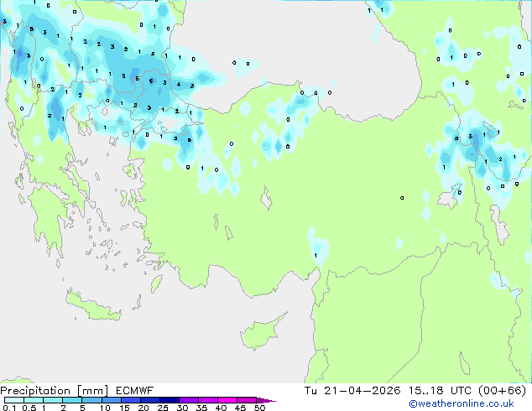Click the above-50 mm legend arrow tip
The image size is (532, 411).
tap(266, 400)
